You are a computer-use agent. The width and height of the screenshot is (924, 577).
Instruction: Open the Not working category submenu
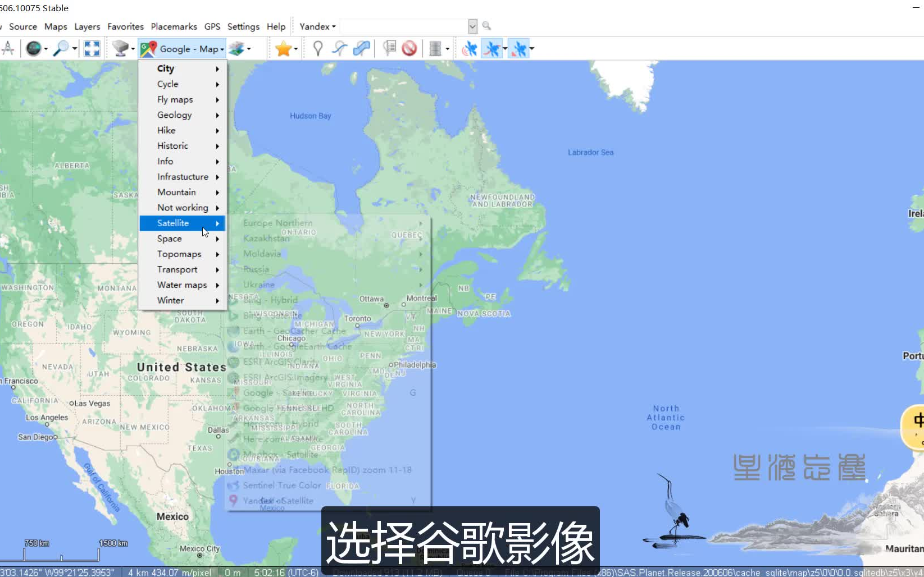pos(183,208)
